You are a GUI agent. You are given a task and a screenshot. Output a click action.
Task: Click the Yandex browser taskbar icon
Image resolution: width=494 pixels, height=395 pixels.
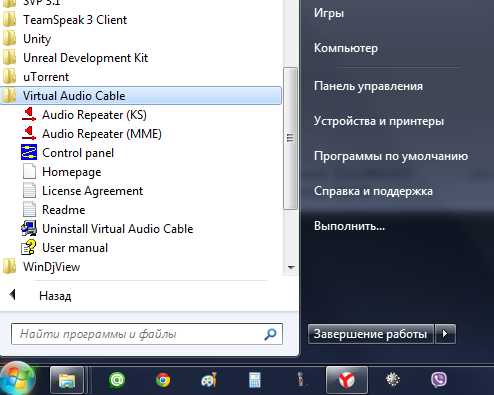347,380
